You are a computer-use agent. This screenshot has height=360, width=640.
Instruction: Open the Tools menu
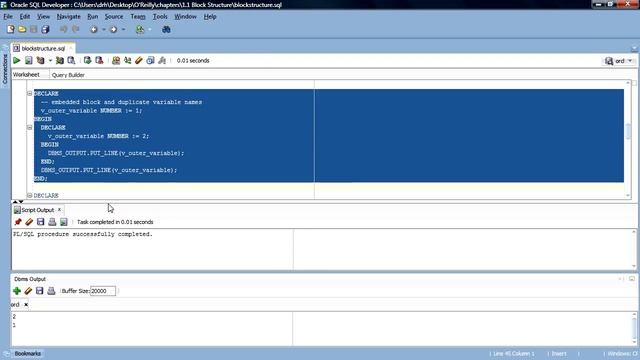click(160, 17)
